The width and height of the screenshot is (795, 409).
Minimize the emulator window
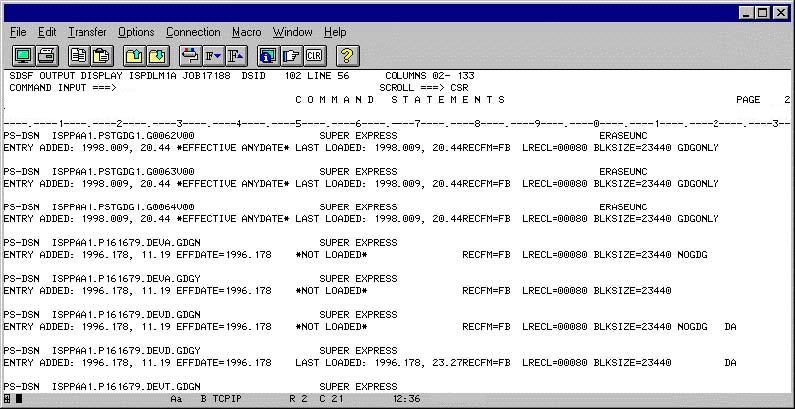746,13
